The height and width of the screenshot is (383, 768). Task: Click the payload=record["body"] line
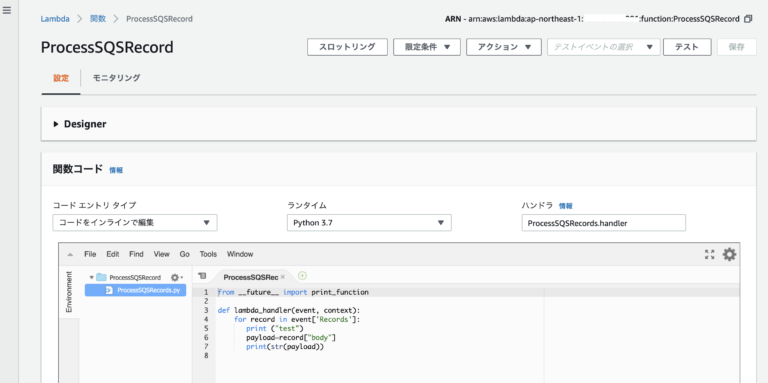tap(291, 338)
